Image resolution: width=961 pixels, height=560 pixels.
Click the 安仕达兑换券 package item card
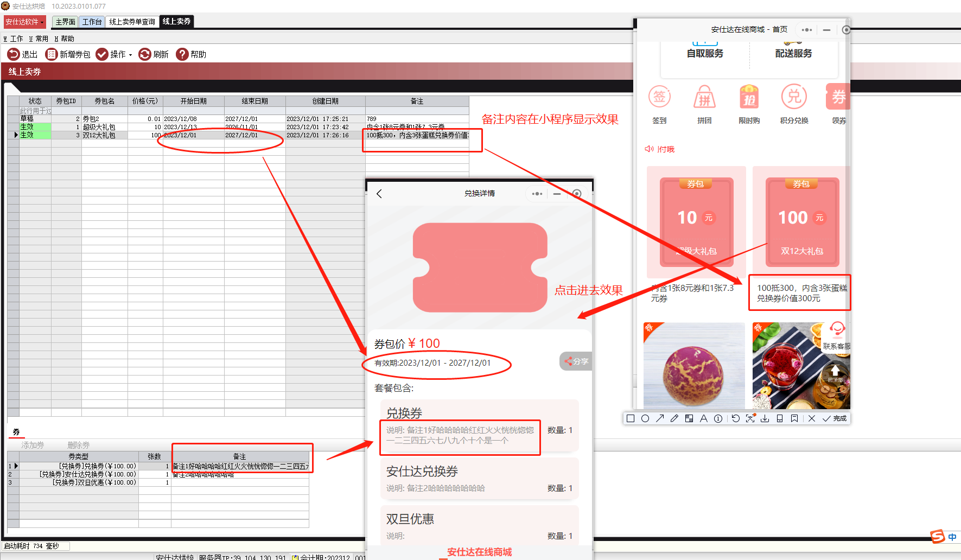tap(480, 479)
